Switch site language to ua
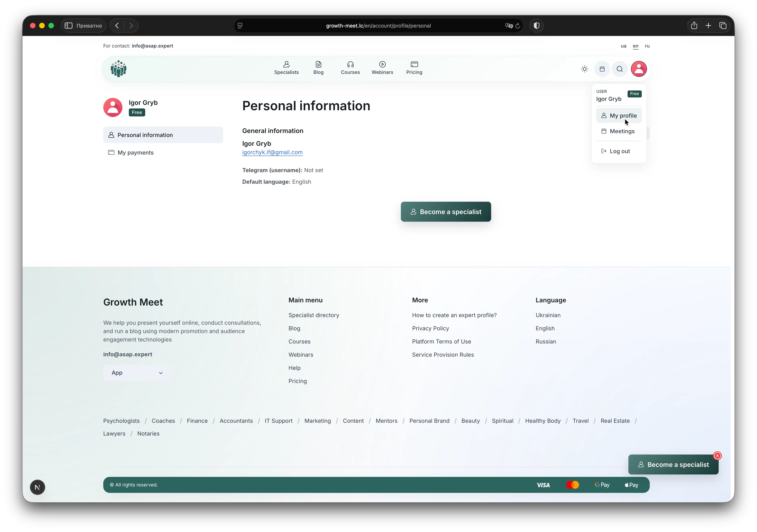 pos(623,46)
